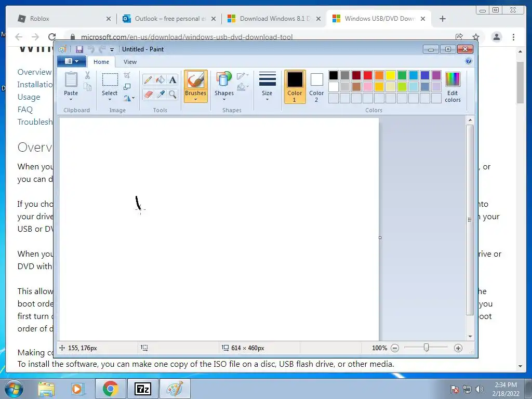
Task: Bookmark this page with the star icon
Action: [476, 37]
